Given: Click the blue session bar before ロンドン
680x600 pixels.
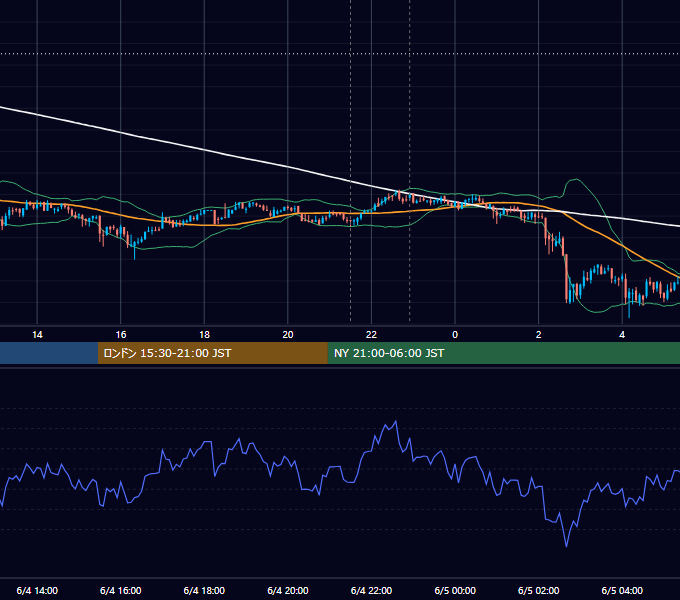Looking at the screenshot, I should coord(49,353).
